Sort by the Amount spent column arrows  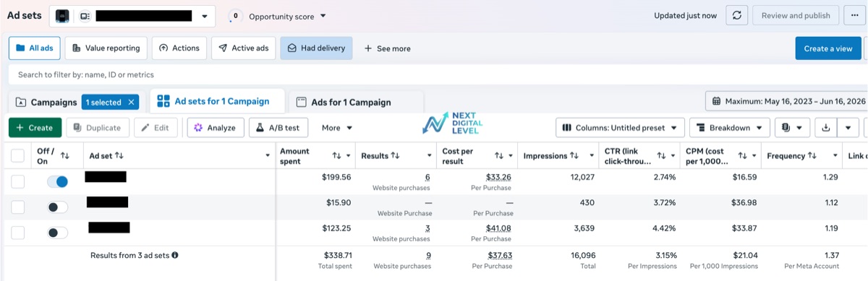336,155
